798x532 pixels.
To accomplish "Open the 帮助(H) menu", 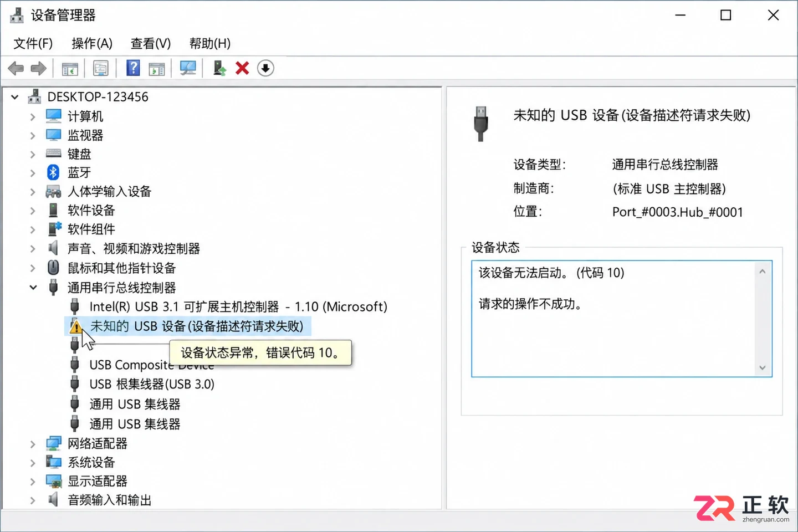I will [210, 43].
